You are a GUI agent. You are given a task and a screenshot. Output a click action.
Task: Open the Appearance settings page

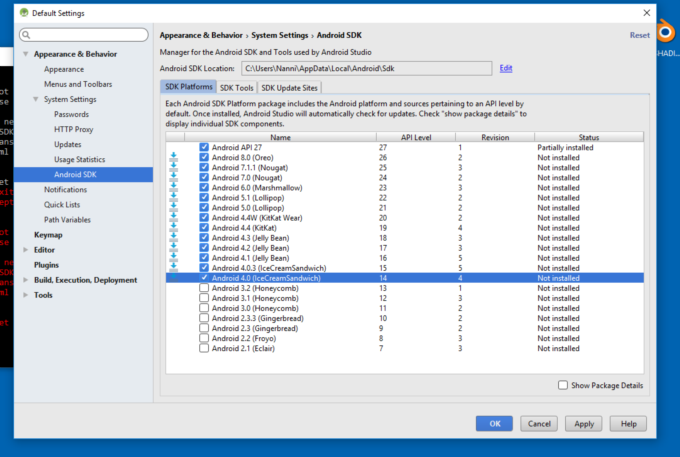64,69
